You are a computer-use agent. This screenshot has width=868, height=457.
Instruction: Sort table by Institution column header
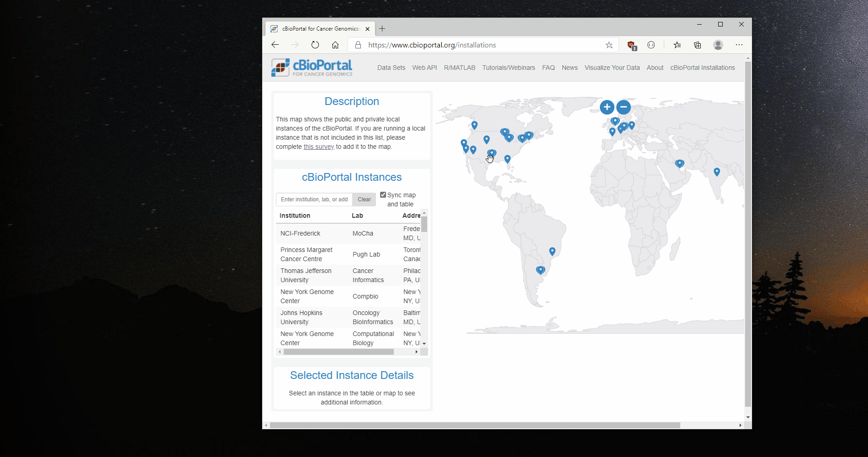click(295, 215)
